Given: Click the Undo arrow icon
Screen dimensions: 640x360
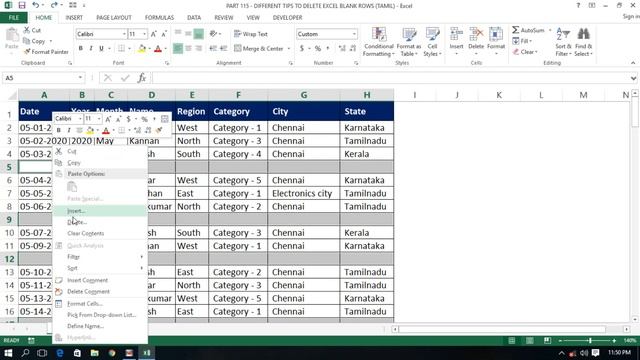Looking at the screenshot, I should 36,5.
